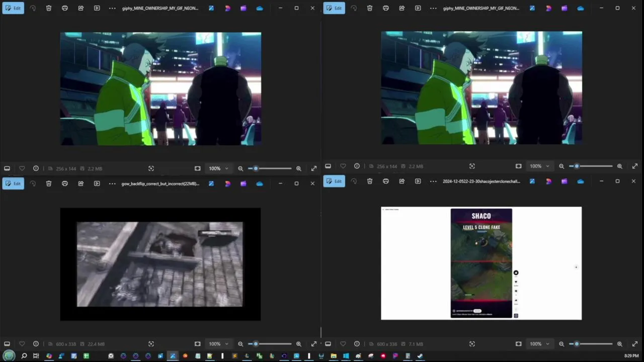Click the gow_backflip window title text

point(160,184)
